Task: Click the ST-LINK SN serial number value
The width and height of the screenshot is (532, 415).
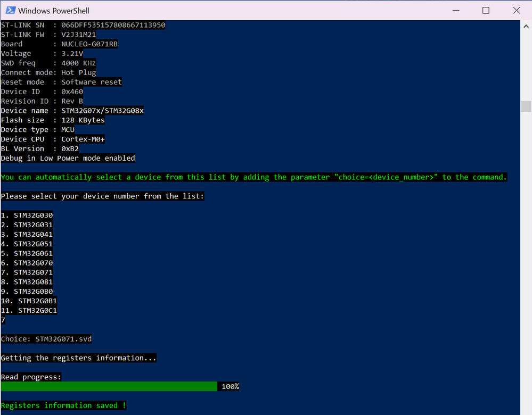Action: tap(113, 25)
